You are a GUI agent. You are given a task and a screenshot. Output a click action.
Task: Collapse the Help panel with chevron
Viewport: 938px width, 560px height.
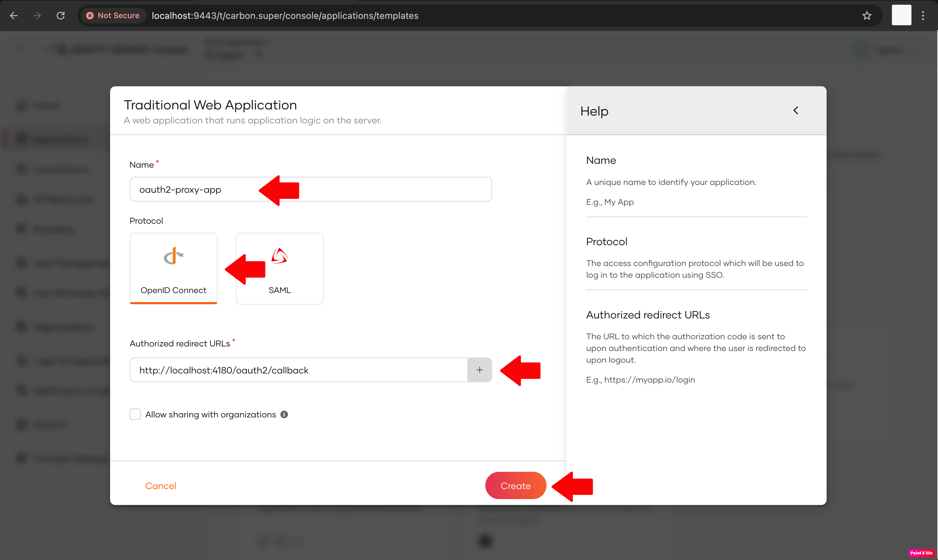(x=795, y=111)
